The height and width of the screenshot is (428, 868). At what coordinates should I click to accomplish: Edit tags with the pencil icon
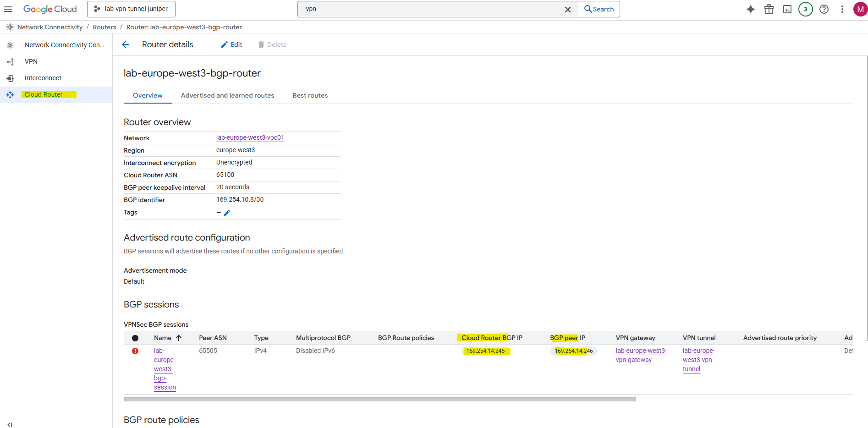(x=227, y=213)
